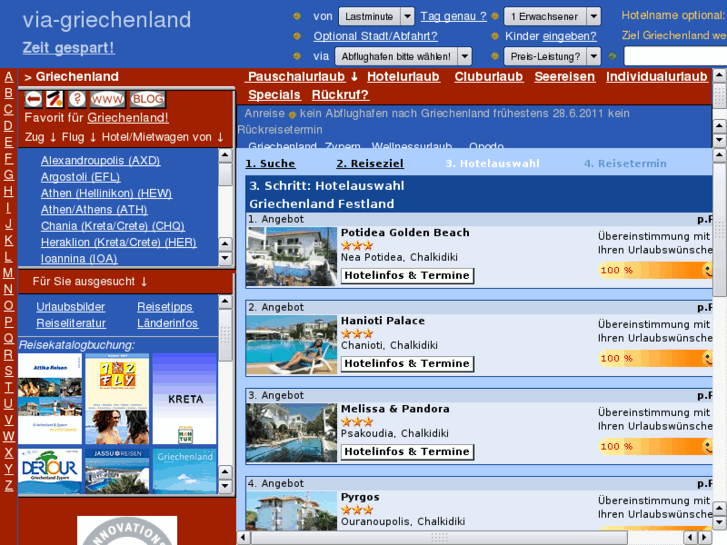Select Athen (Hellinikon) (HEW) airport
Screen dimensions: 727x545
pos(106,193)
